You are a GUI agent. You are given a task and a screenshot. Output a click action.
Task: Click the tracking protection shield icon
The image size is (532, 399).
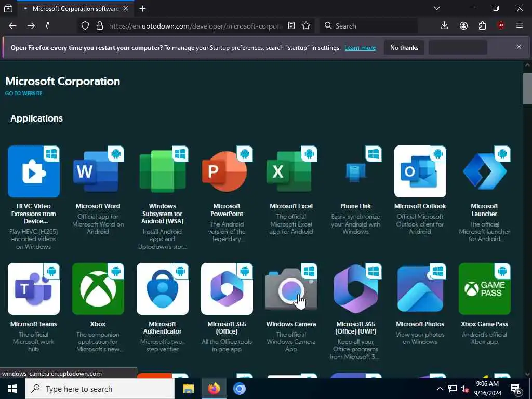pos(85,26)
